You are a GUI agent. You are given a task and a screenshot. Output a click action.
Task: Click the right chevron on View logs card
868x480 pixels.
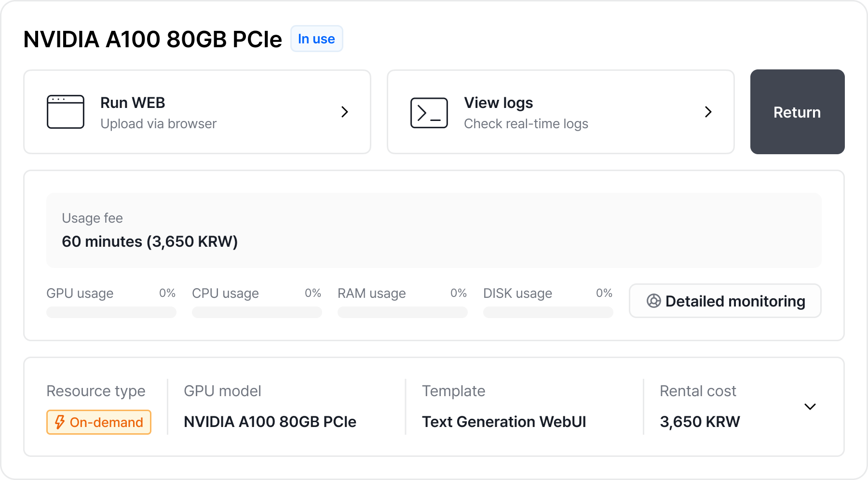click(708, 112)
